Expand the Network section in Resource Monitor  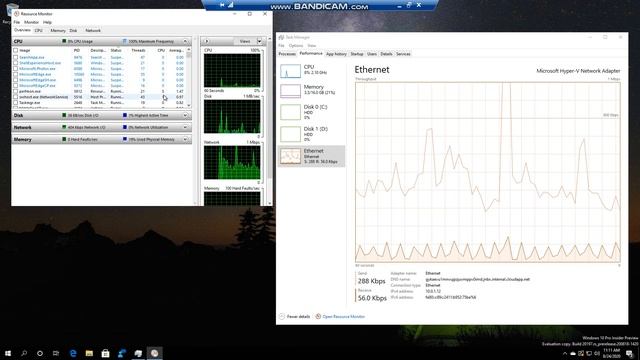pyautogui.click(x=185, y=127)
